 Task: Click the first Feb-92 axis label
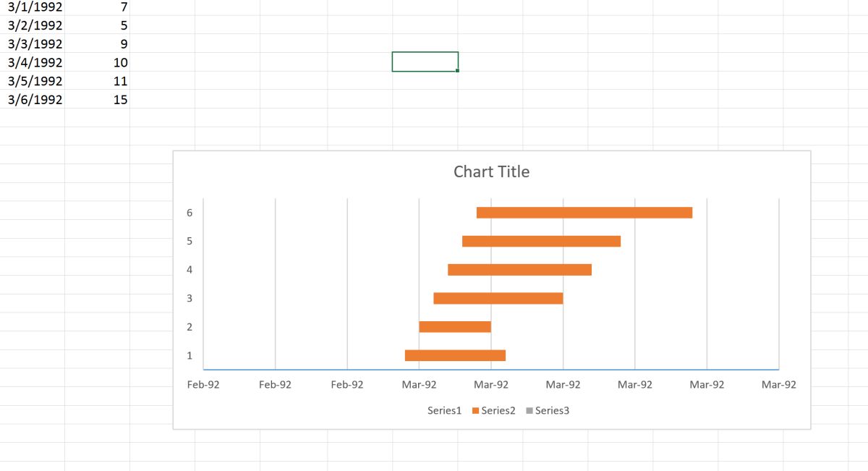[x=203, y=384]
